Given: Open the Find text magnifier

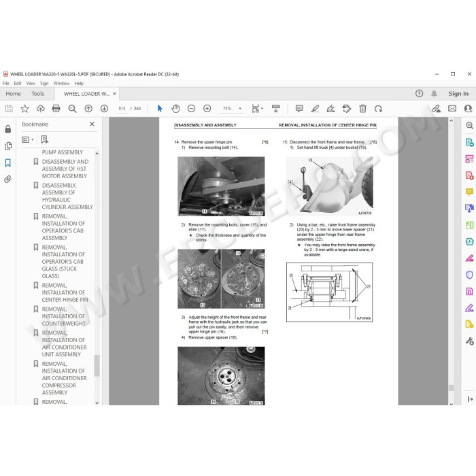Looking at the screenshot, I should coord(72,108).
